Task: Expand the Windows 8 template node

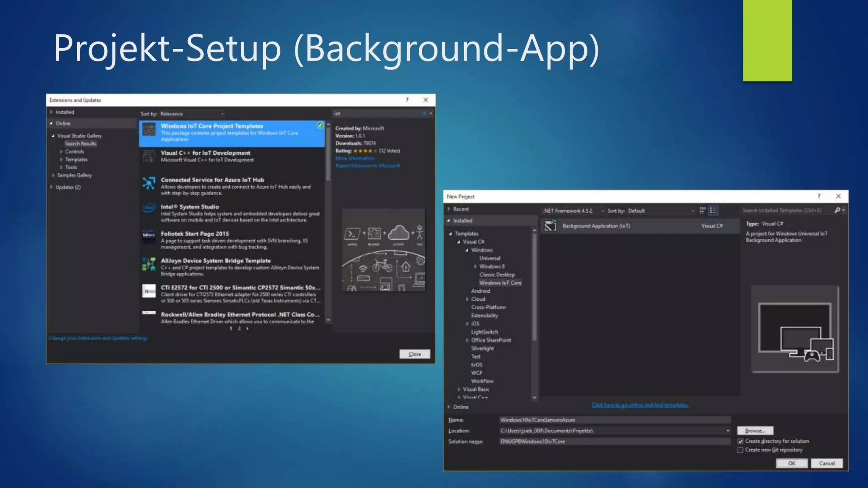Action: pyautogui.click(x=475, y=266)
